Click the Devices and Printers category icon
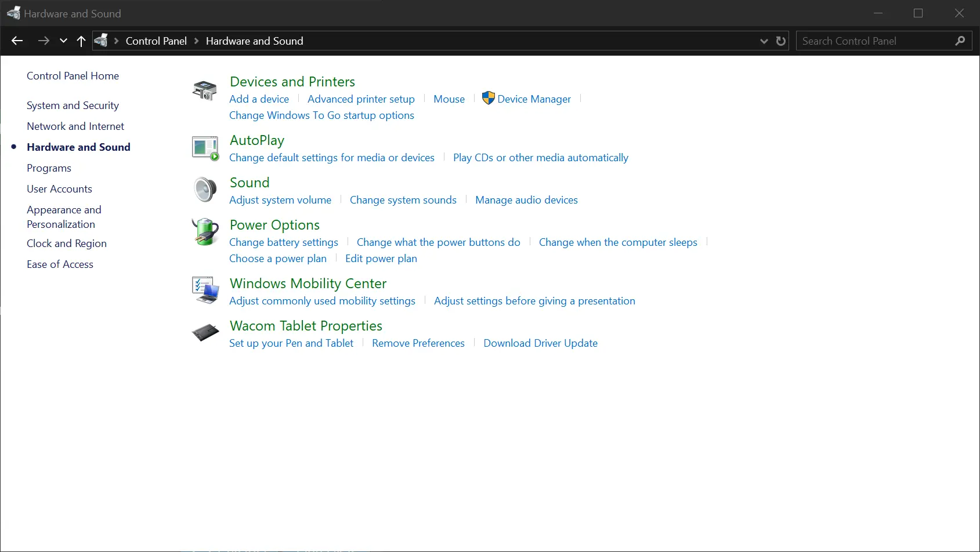The width and height of the screenshot is (980, 552). click(x=205, y=90)
